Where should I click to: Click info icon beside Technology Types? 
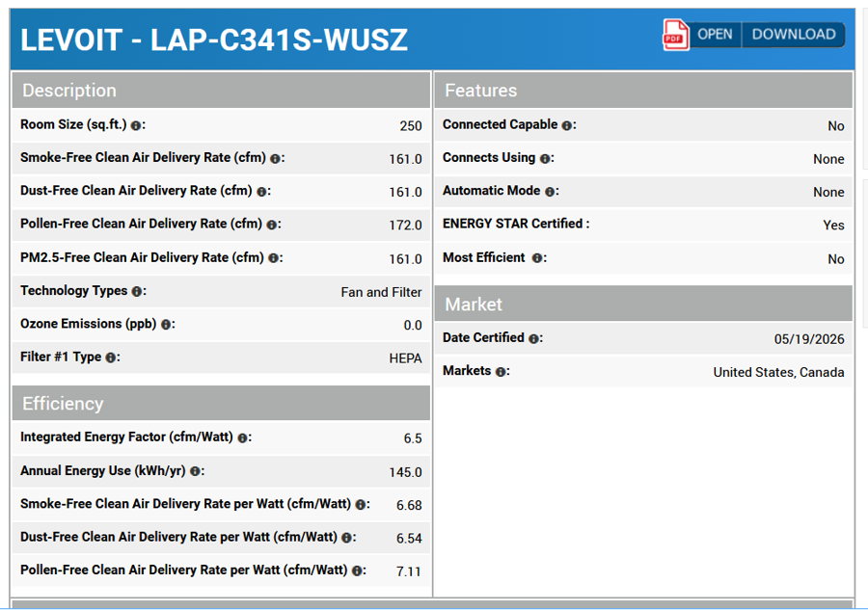click(x=137, y=291)
